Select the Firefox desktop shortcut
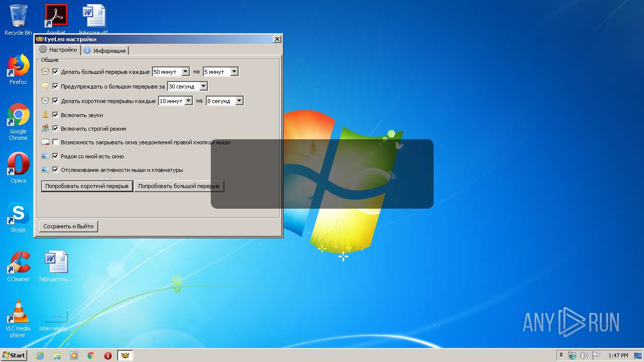The image size is (644, 362). 18,69
